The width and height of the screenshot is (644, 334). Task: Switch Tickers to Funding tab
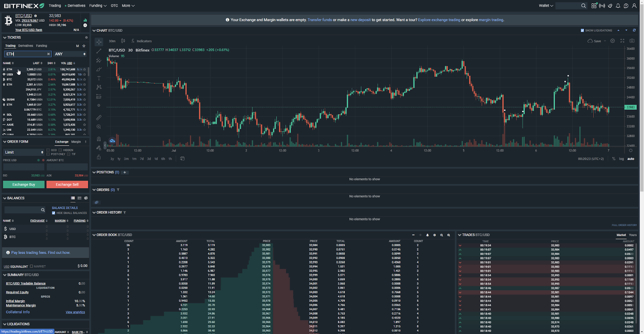point(41,46)
